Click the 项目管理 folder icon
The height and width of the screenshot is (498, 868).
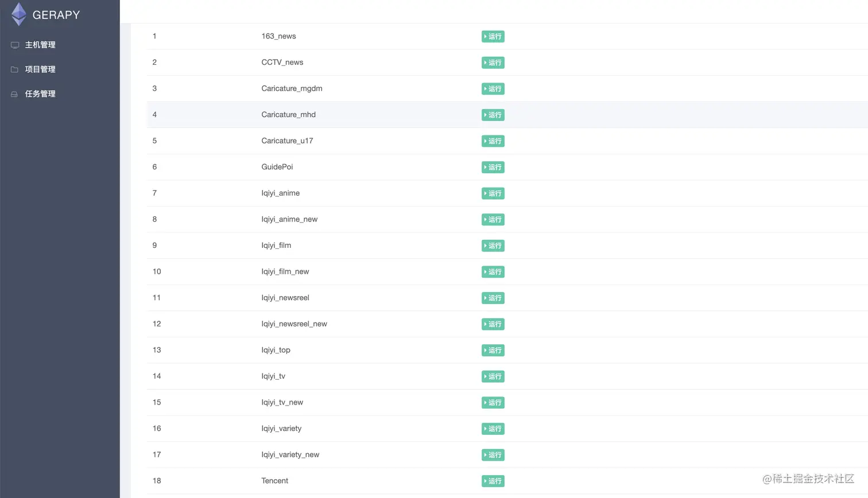pos(15,69)
